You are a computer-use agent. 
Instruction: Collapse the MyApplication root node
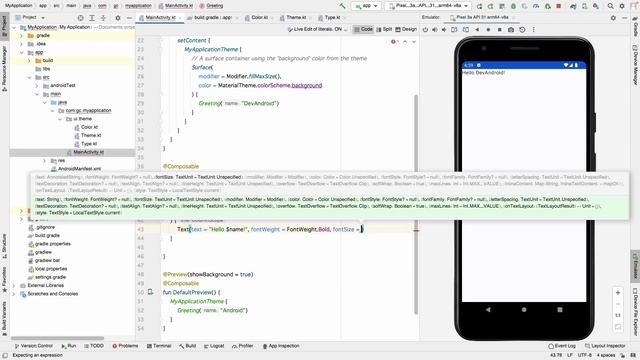15,27
